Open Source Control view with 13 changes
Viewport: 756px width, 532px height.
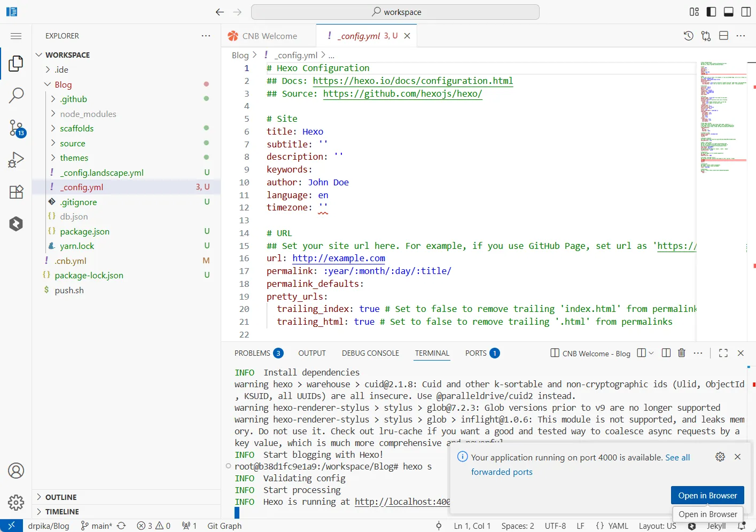[16, 128]
